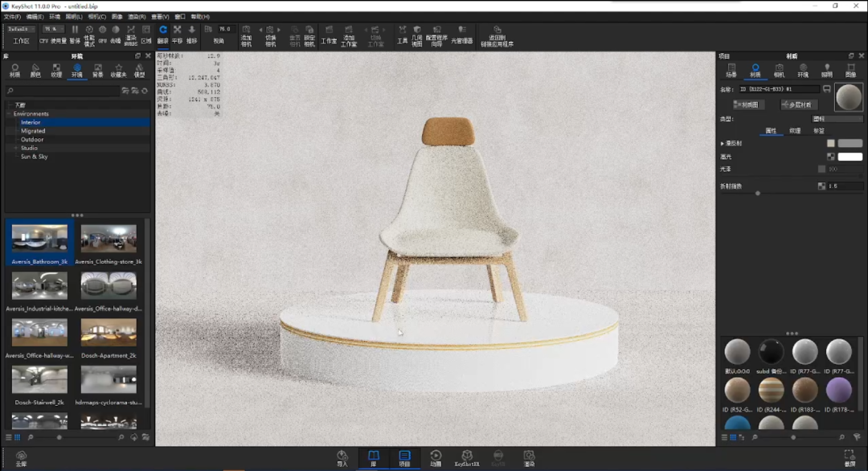The image size is (868, 471).
Task: Toggle Lock Camera (锁定相机)
Action: [x=309, y=35]
